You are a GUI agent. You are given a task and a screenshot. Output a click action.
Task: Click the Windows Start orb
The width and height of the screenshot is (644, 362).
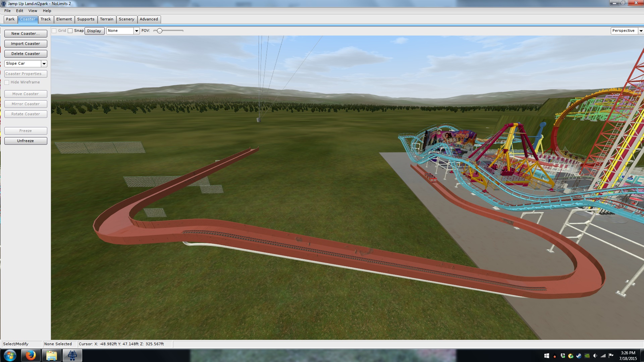pyautogui.click(x=10, y=355)
